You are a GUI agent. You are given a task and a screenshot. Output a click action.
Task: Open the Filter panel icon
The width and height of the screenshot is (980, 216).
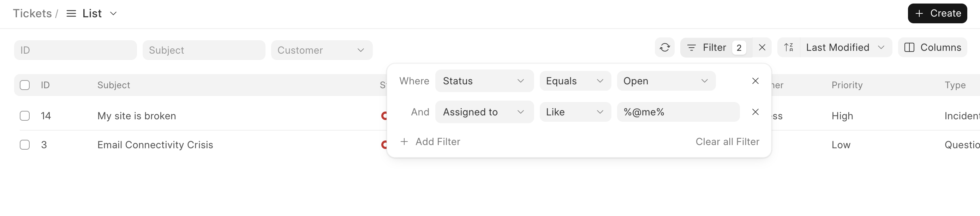[x=692, y=48]
